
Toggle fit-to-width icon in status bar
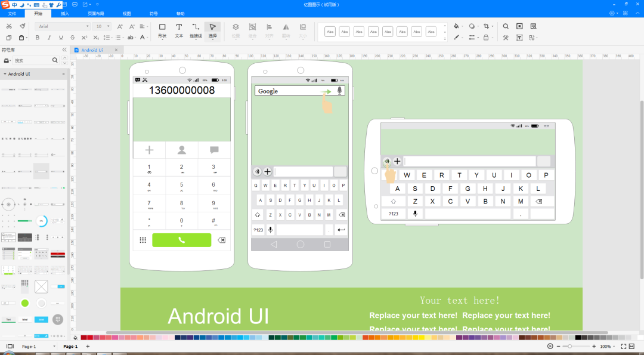pos(631,347)
